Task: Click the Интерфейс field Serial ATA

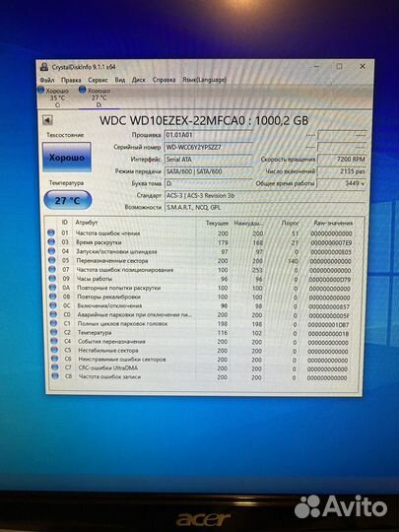Action: pos(208,160)
